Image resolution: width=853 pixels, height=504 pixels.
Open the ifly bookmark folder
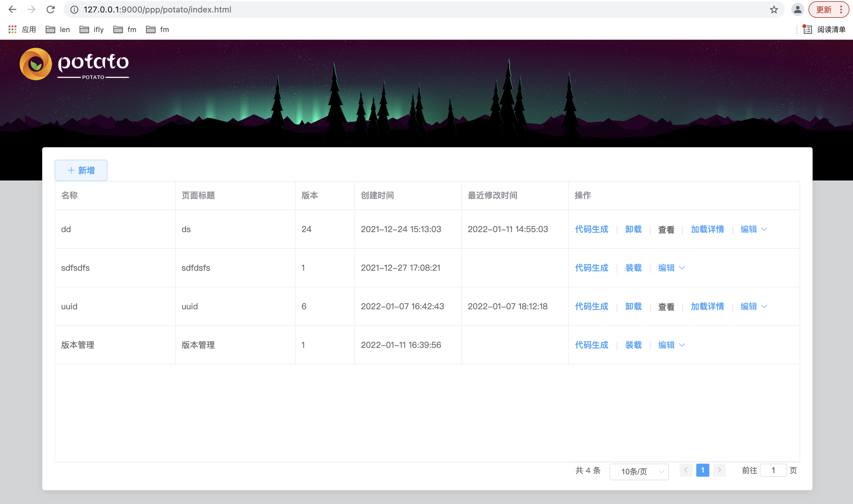tap(92, 30)
